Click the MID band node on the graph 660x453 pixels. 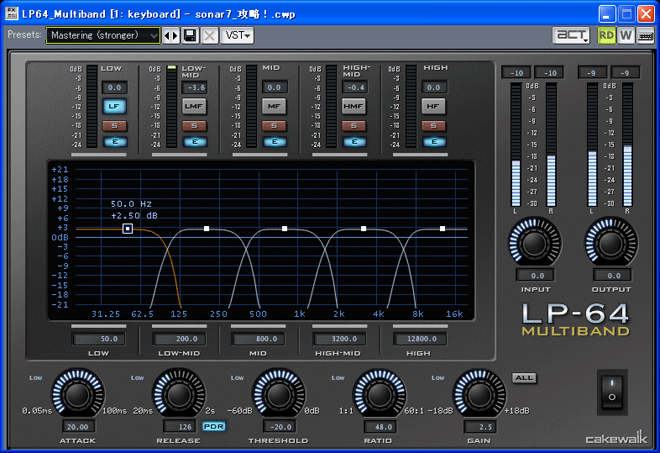click(x=285, y=229)
